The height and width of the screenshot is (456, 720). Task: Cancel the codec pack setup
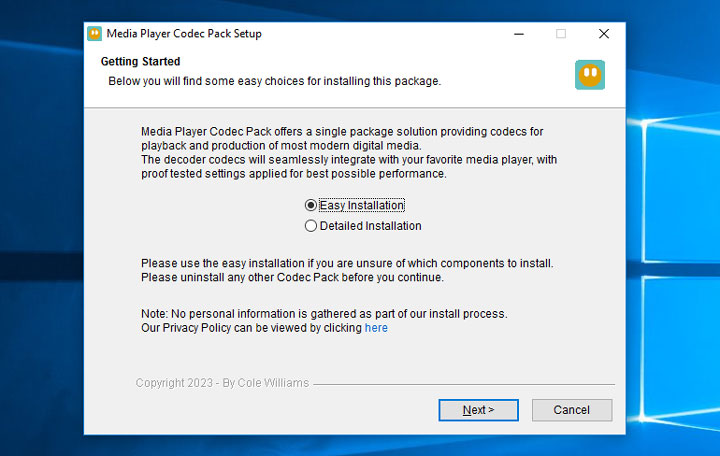571,410
